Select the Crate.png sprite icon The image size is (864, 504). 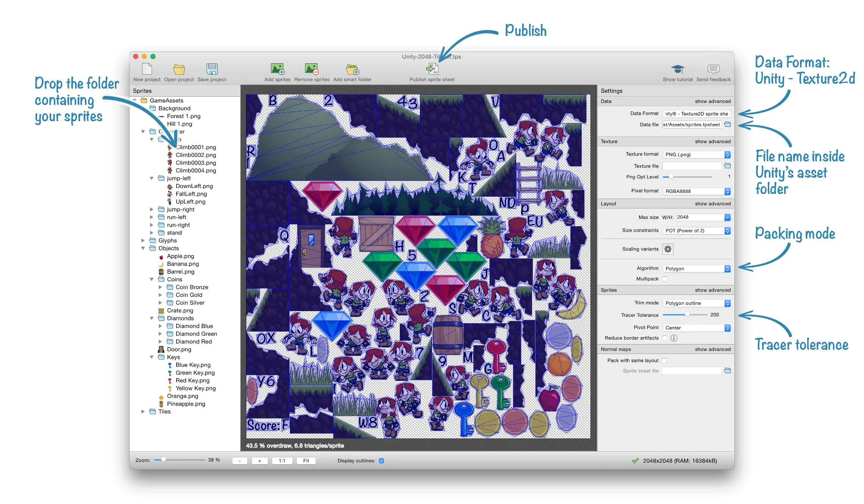point(161,311)
